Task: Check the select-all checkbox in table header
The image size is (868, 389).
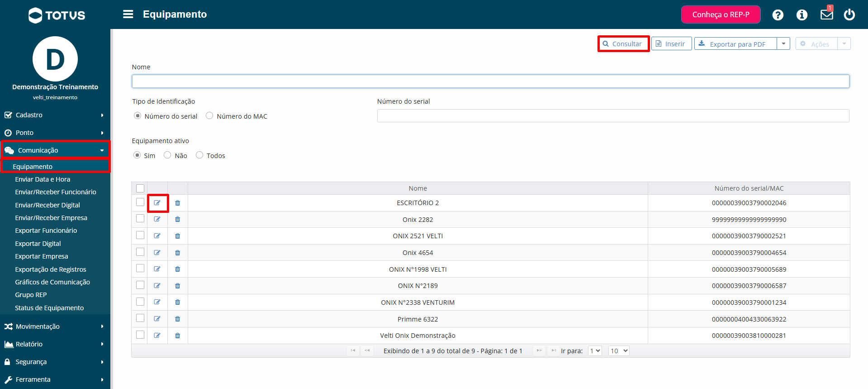Action: point(140,188)
